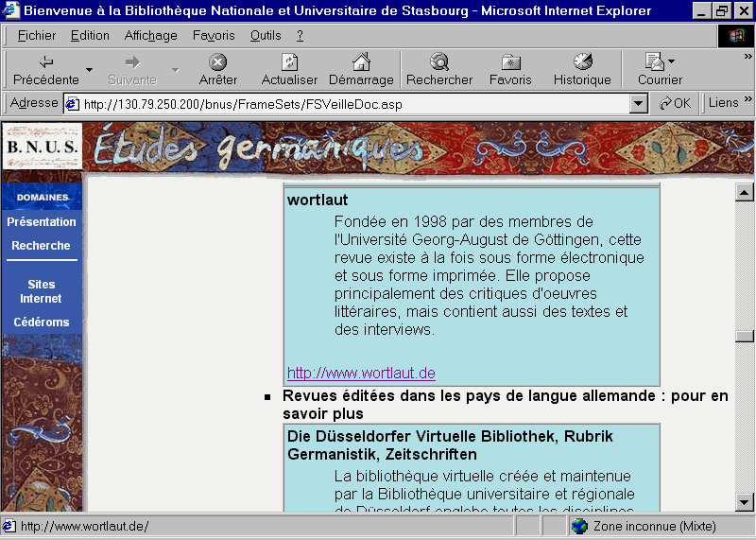Follow the http://www.wortlaut.de link
Image resolution: width=756 pixels, height=540 pixels.
pos(361,373)
